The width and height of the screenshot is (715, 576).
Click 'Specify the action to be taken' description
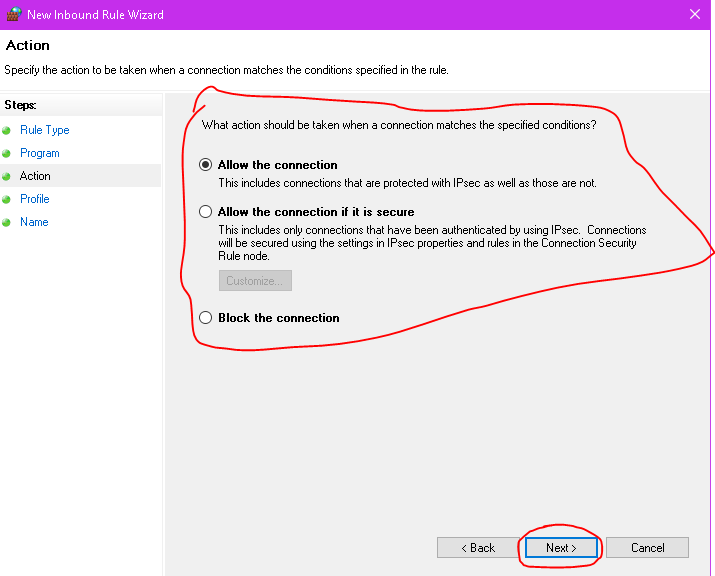[227, 70]
